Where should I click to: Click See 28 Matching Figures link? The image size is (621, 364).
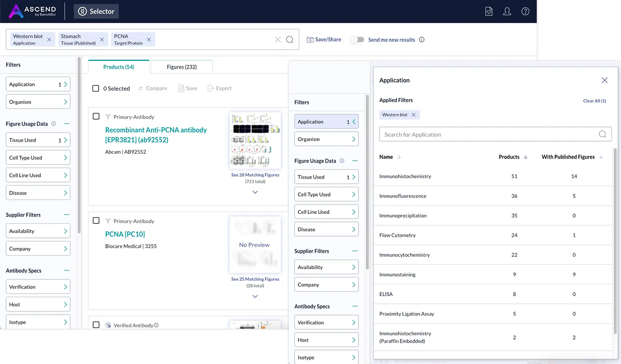[255, 174]
